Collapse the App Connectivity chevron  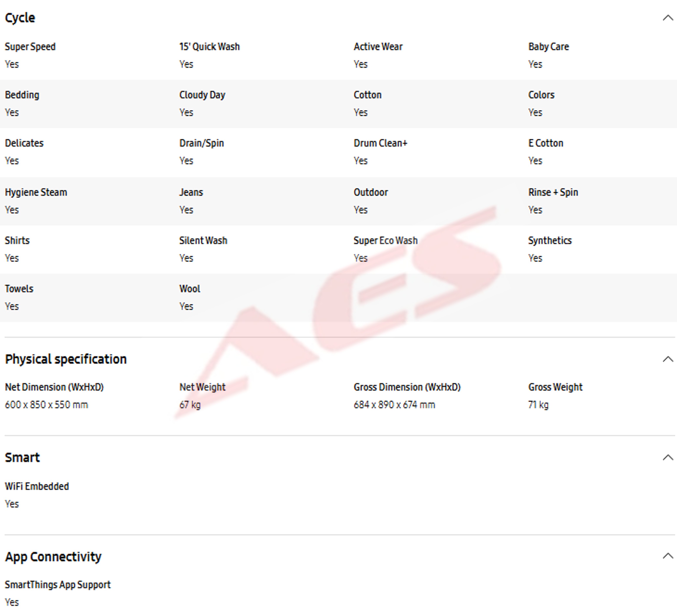(668, 556)
